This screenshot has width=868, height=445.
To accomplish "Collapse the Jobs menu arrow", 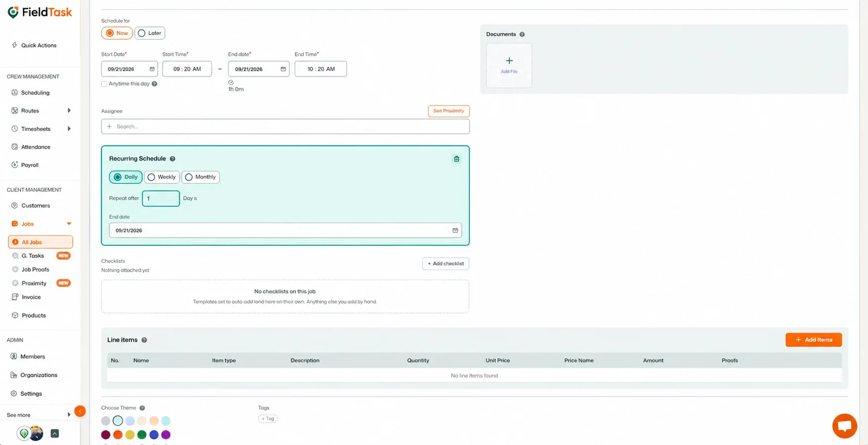I will tap(69, 224).
